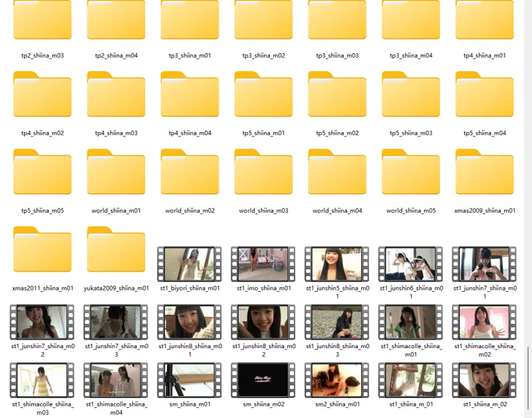
Task: Select the st1_shiina_m_01 video thumbnail
Action: 410,380
